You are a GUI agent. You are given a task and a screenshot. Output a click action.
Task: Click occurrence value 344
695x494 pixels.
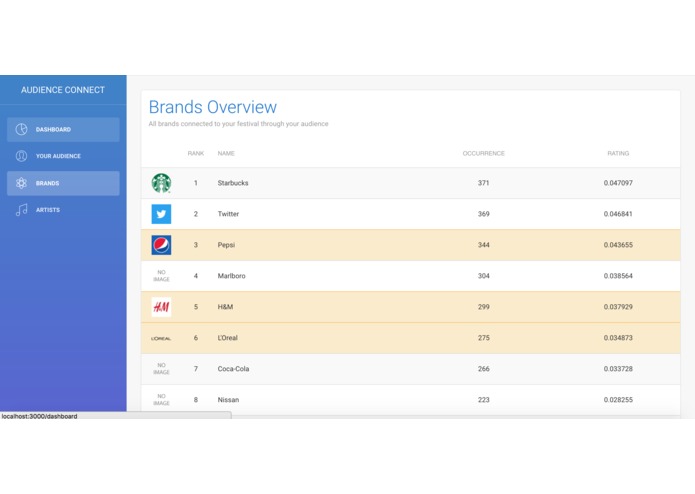click(x=484, y=245)
